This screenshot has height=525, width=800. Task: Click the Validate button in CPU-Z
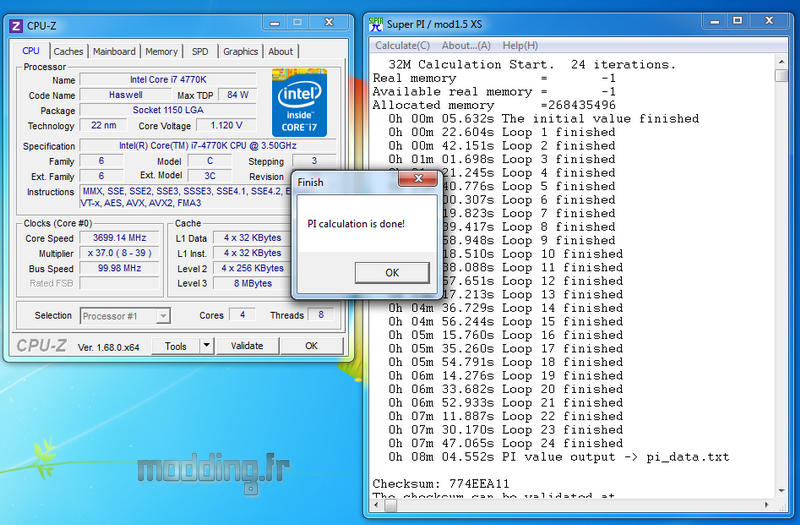pyautogui.click(x=247, y=345)
